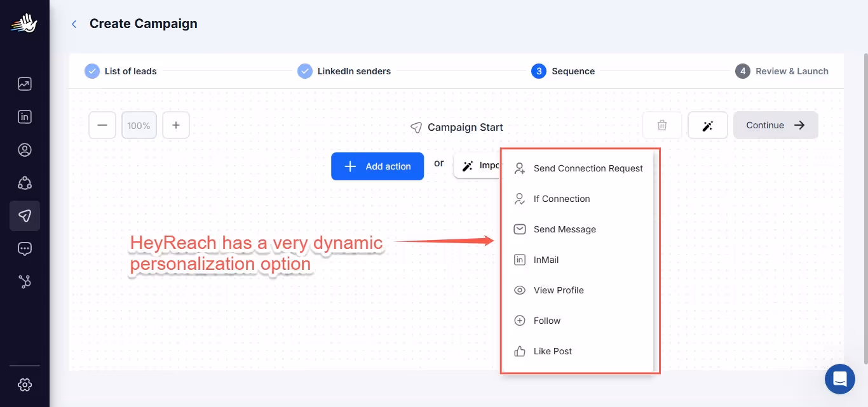Viewport: 868px width, 407px height.
Task: Open the integrations webhook icon in sidebar
Action: (x=24, y=281)
